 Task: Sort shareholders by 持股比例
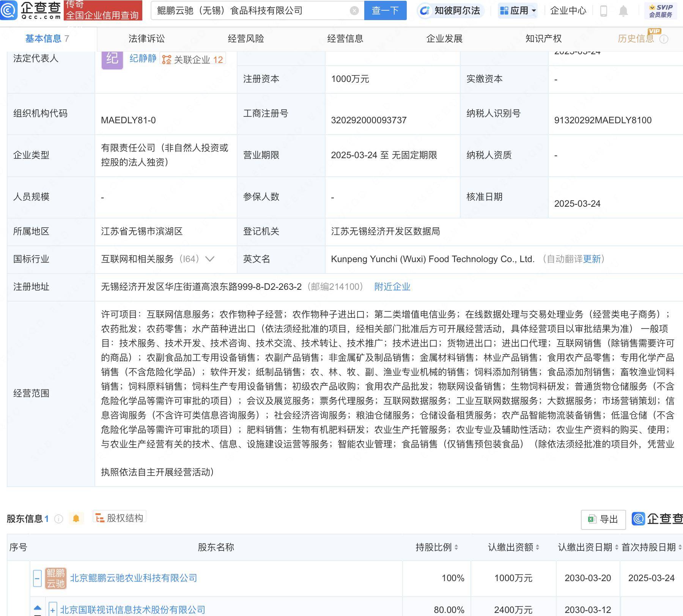(456, 547)
